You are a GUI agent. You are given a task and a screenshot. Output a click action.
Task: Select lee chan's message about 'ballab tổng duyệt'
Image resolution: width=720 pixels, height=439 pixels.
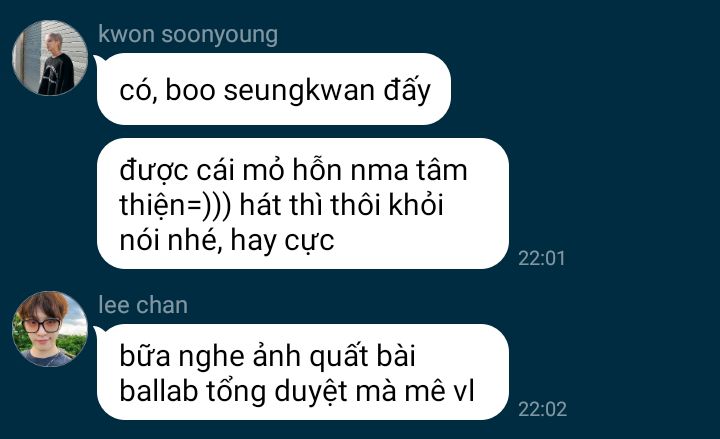coord(303,372)
